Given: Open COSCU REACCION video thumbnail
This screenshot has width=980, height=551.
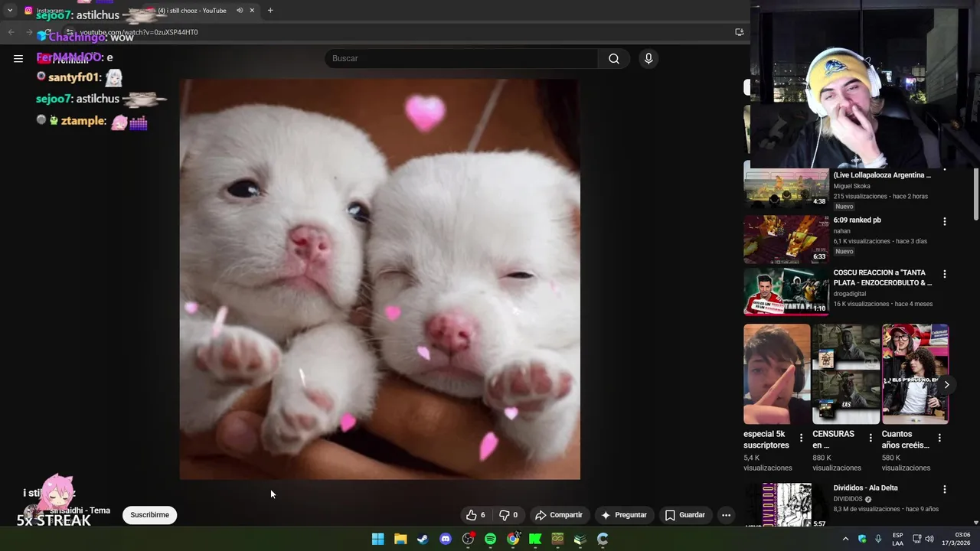Looking at the screenshot, I should pyautogui.click(x=786, y=292).
